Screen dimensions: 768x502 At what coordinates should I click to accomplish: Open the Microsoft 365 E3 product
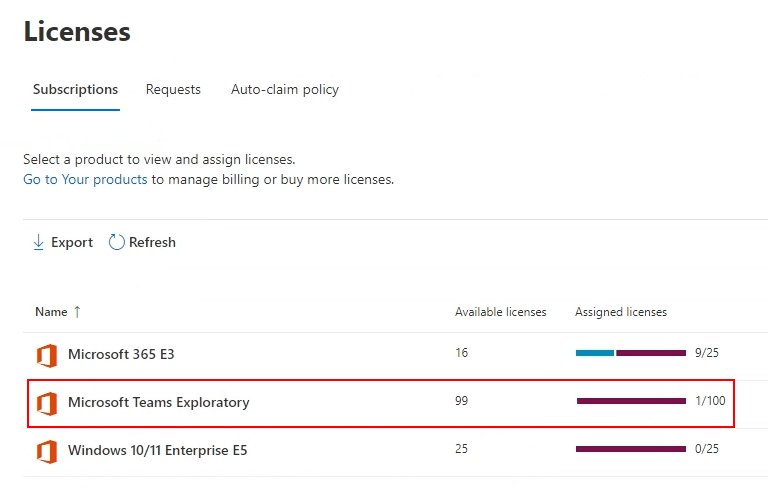121,354
